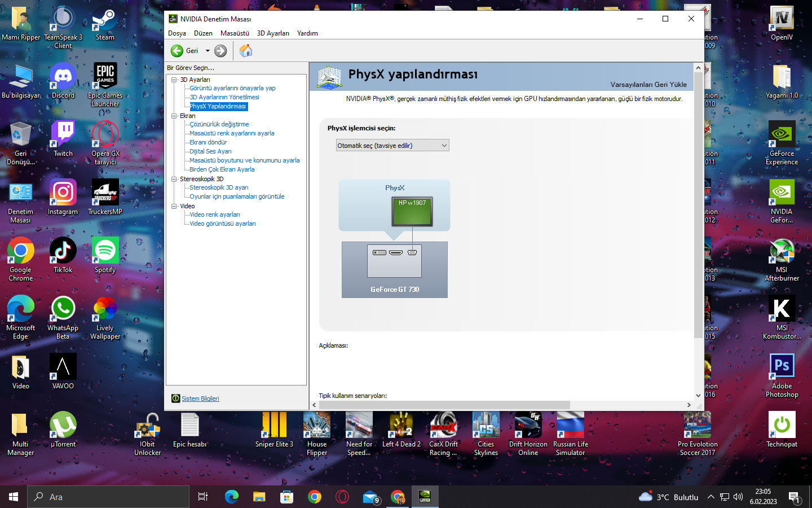This screenshot has width=812, height=508.
Task: Open the Discord desktop shortcut
Action: (x=63, y=81)
